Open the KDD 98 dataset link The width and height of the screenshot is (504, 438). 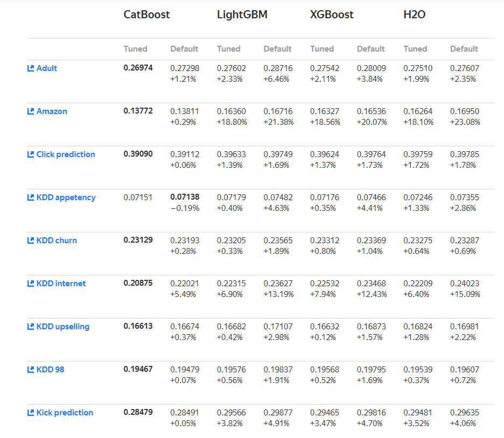50,370
